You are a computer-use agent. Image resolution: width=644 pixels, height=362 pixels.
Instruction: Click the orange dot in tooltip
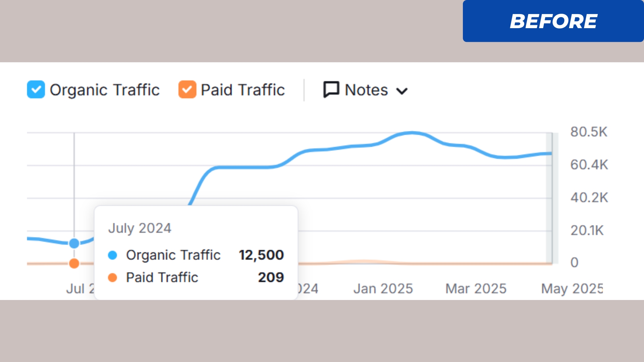pos(113,278)
